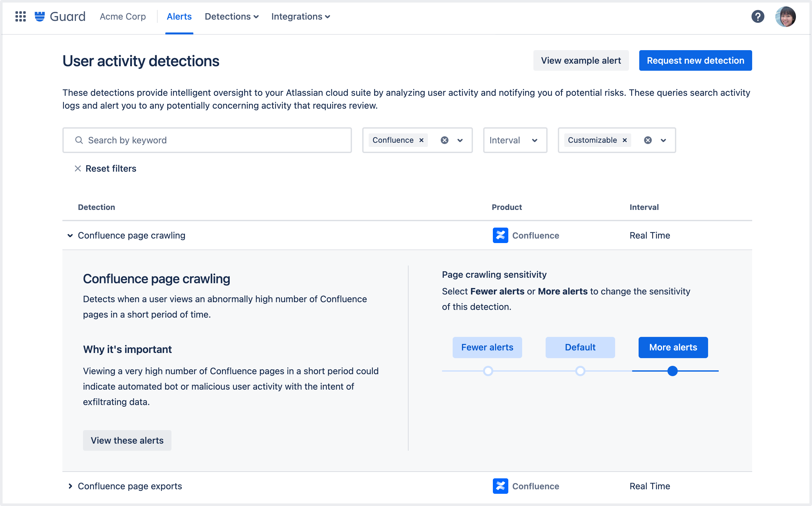Open the Detections menu
This screenshot has width=812, height=506.
(231, 16)
